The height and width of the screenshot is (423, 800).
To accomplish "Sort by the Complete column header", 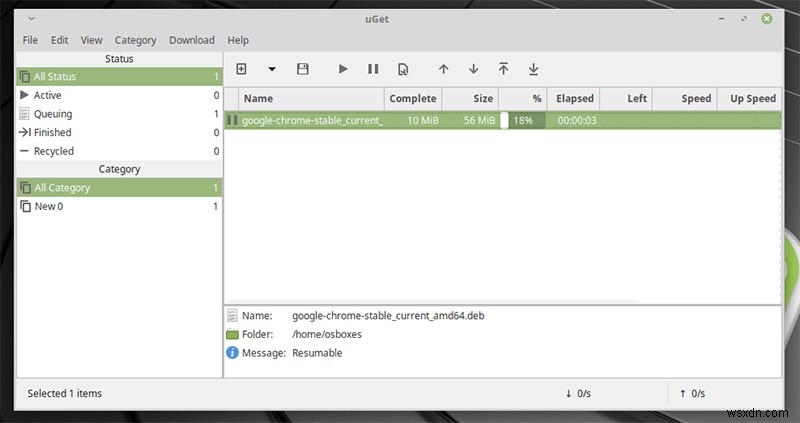I will pos(413,98).
